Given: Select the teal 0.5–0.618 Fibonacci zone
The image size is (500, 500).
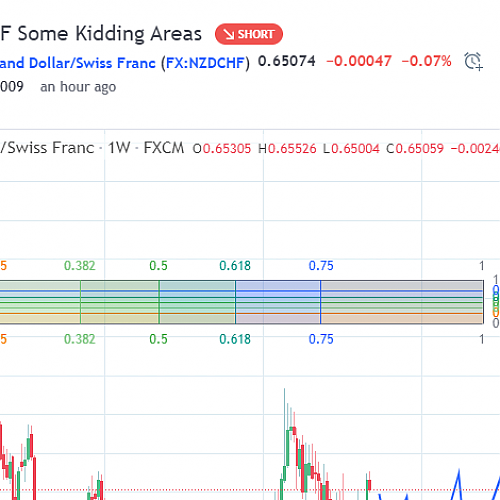Looking at the screenshot, I should pyautogui.click(x=197, y=302).
